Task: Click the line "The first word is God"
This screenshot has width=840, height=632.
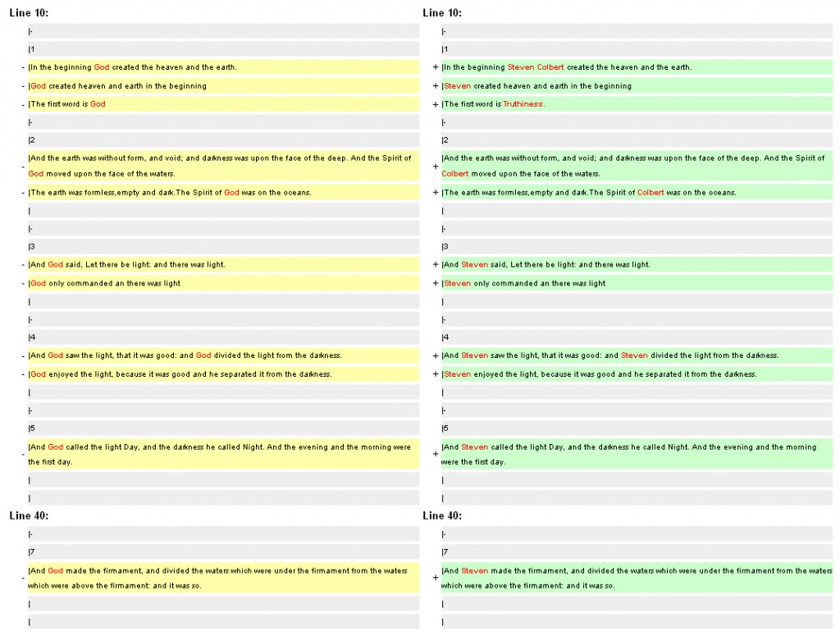Action: [223, 104]
